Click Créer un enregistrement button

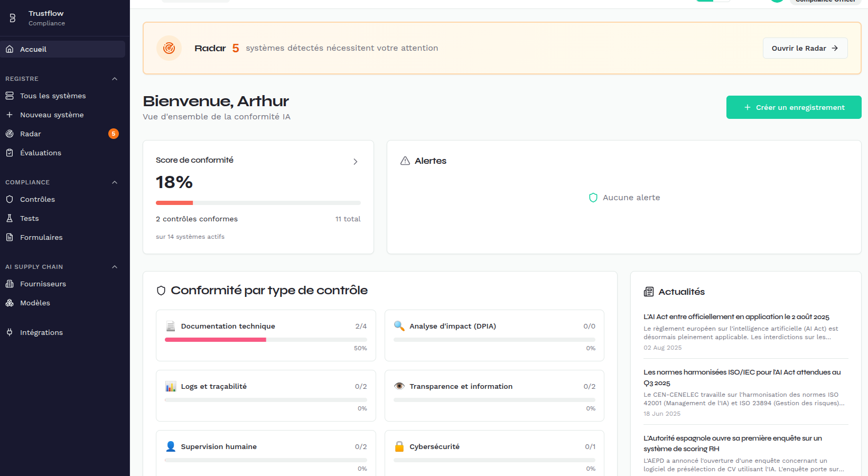[x=794, y=107]
